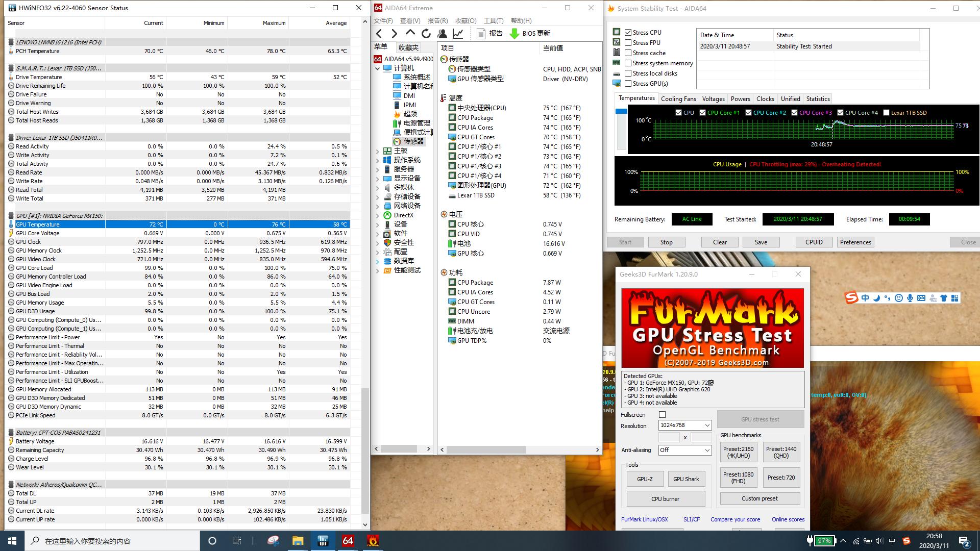Switch to the Statistics tab
The width and height of the screenshot is (980, 551).
pyautogui.click(x=818, y=99)
